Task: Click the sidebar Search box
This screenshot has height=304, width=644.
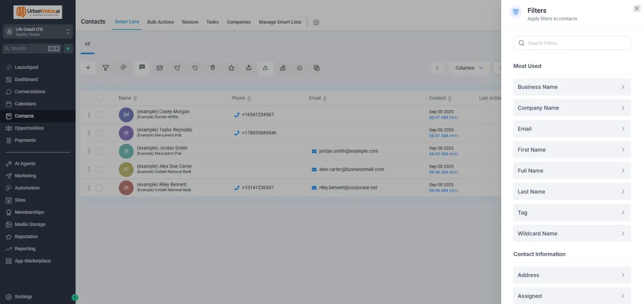Action: (32, 48)
